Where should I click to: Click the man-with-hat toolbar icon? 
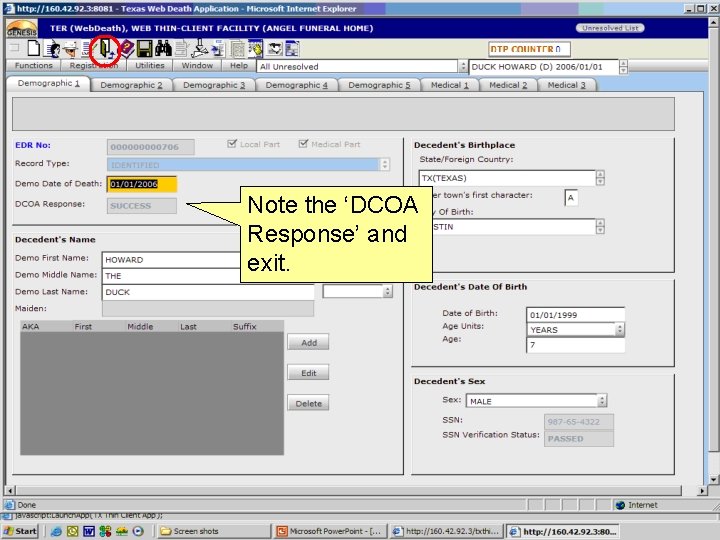point(71,49)
